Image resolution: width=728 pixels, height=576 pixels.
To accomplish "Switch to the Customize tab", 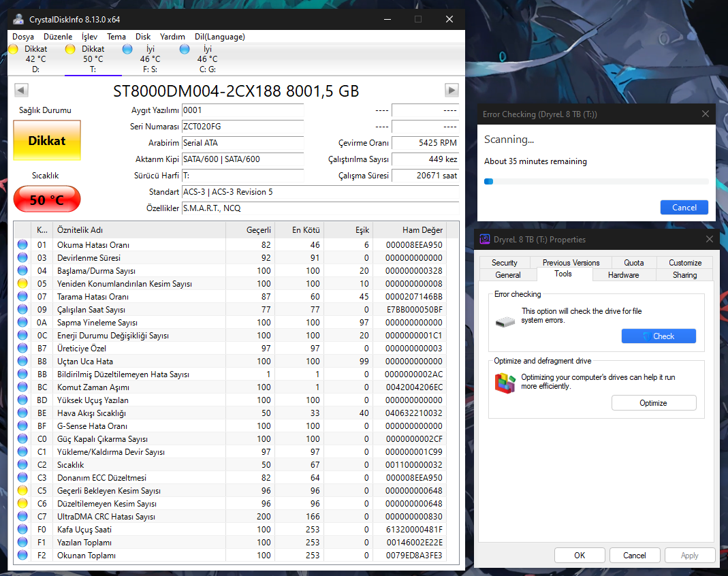I will 685,263.
